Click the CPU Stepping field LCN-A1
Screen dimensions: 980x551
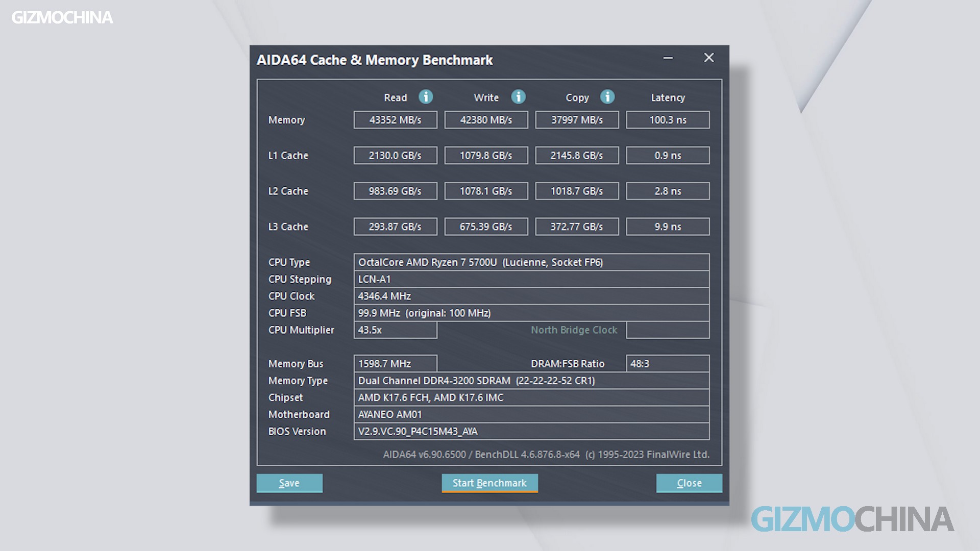click(531, 279)
